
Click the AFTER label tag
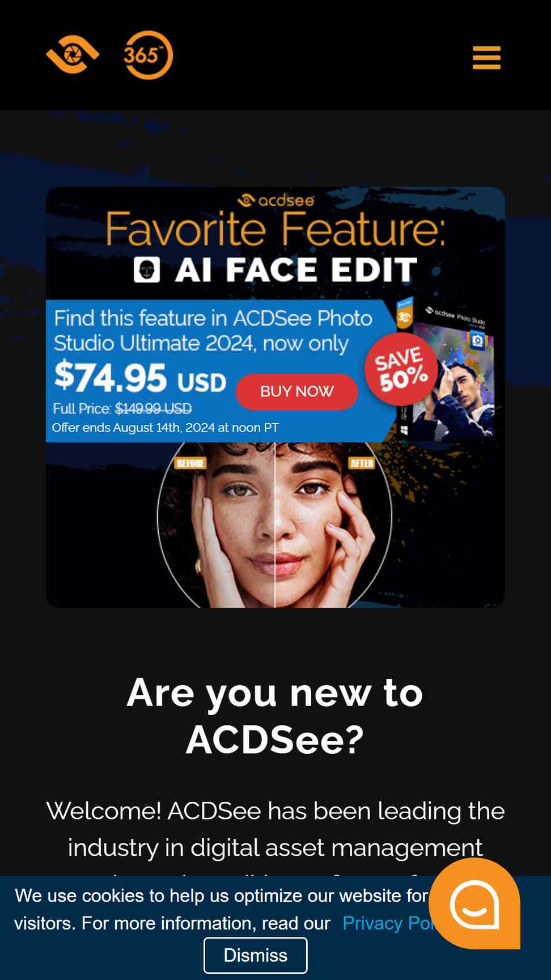click(362, 463)
